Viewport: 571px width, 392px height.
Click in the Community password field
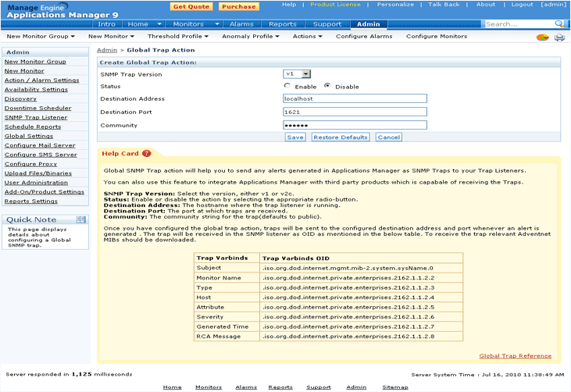355,125
